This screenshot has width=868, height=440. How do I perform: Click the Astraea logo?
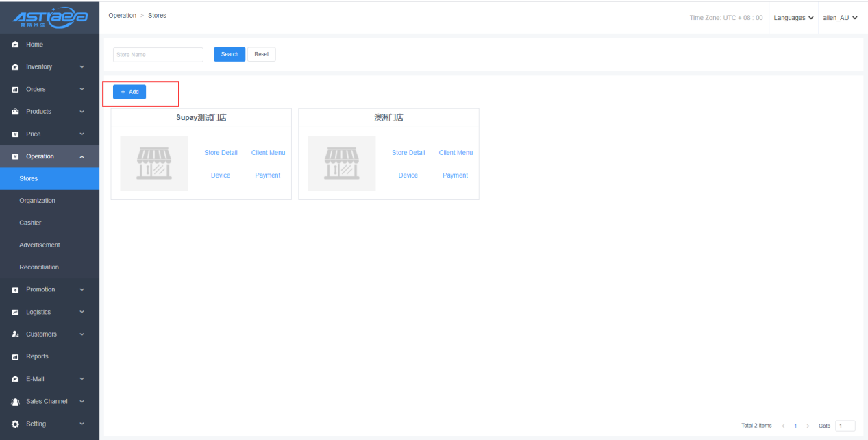click(x=49, y=16)
